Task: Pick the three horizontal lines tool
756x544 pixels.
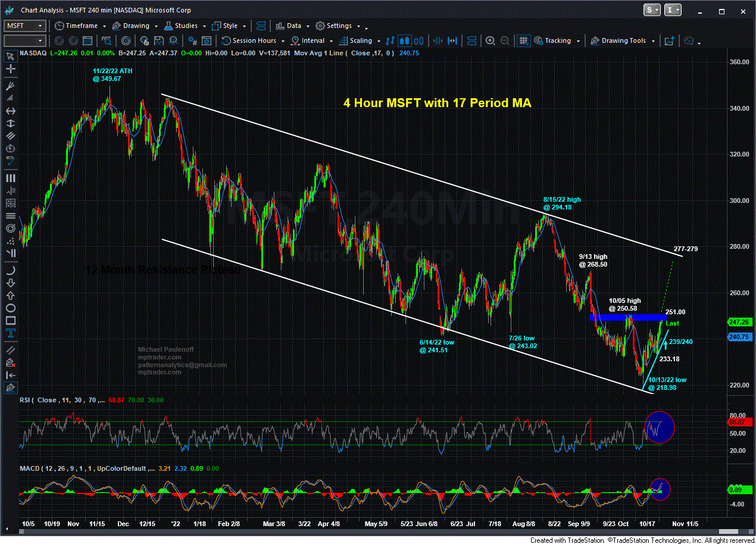Action: click(10, 215)
